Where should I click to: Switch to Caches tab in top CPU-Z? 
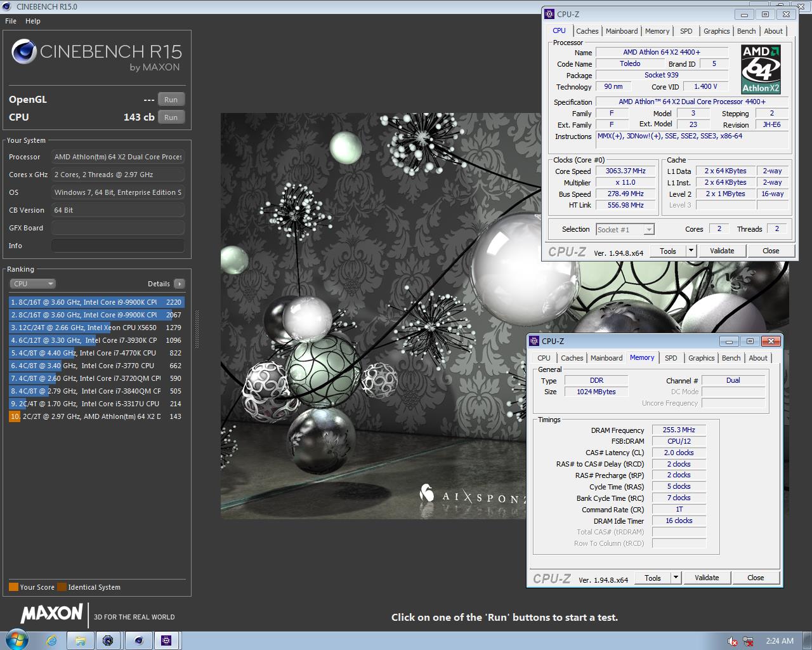tap(587, 31)
